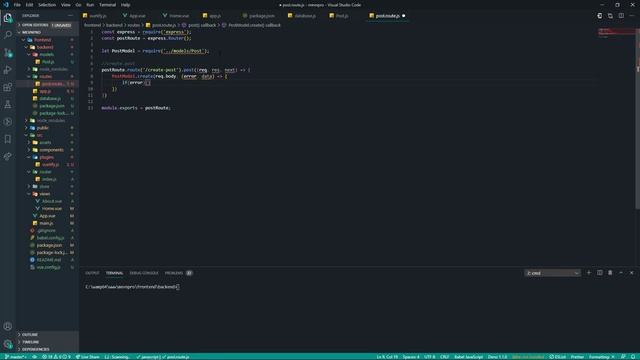
Task: Switch to the App.vue editor tab
Action: tap(137, 16)
